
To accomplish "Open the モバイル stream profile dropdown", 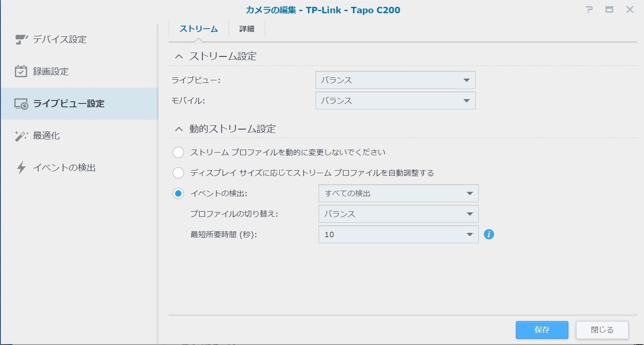I will tap(395, 100).
